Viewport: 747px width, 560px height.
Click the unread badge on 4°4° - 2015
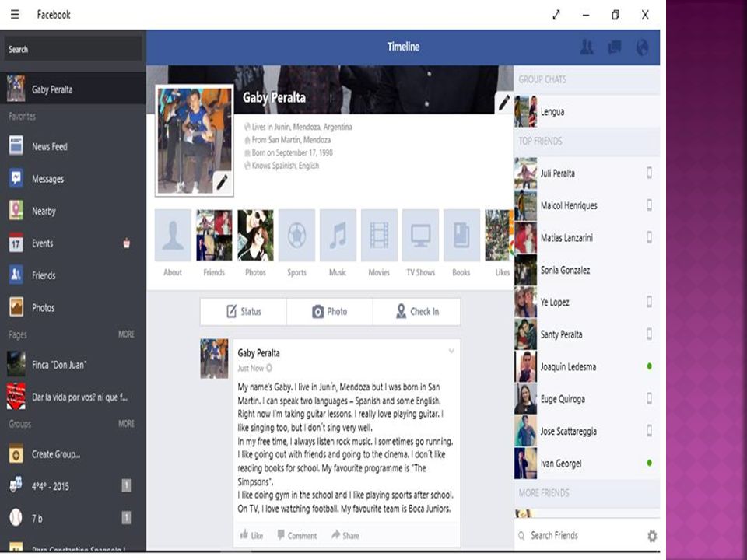(126, 485)
